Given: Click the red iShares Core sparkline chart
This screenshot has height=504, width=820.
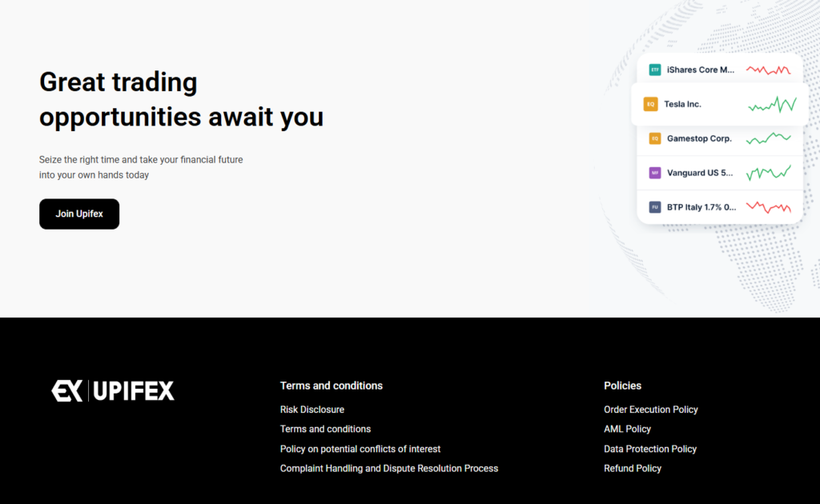Looking at the screenshot, I should 768,70.
